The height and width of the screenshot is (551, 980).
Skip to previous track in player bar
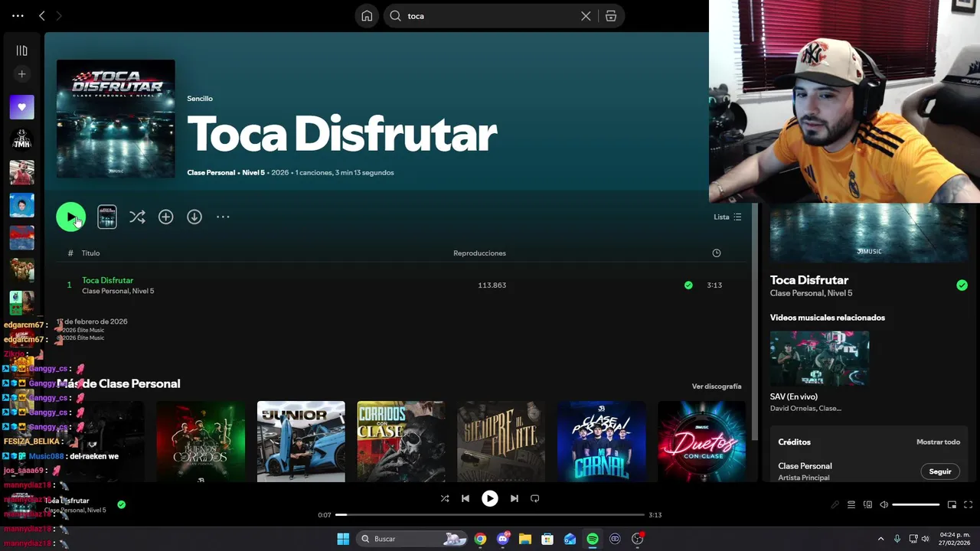click(x=465, y=498)
